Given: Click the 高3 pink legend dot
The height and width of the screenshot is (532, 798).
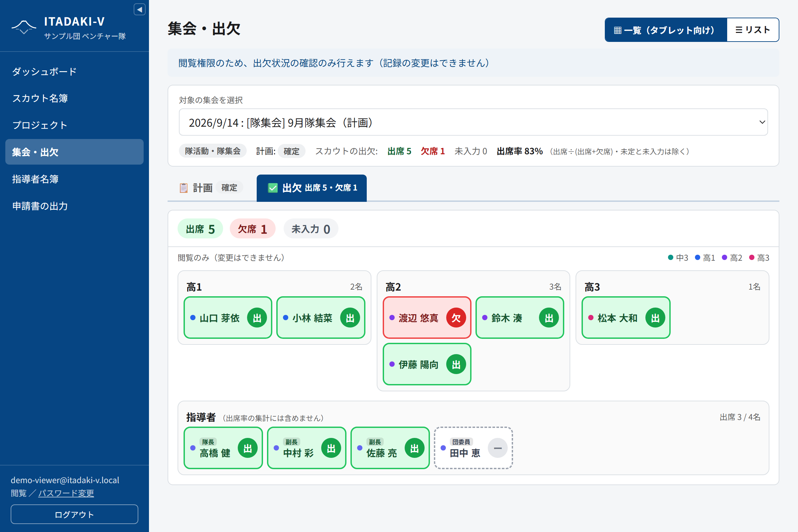Looking at the screenshot, I should point(752,257).
